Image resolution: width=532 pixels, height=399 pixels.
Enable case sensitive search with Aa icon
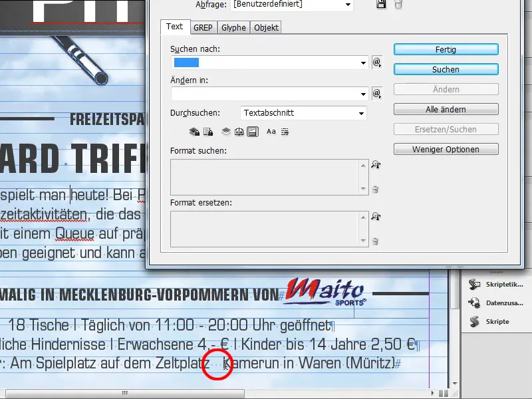coord(271,131)
